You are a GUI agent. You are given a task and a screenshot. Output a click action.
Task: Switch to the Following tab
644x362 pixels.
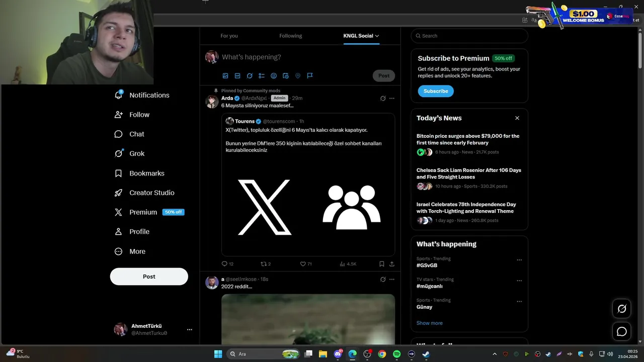[291, 36]
